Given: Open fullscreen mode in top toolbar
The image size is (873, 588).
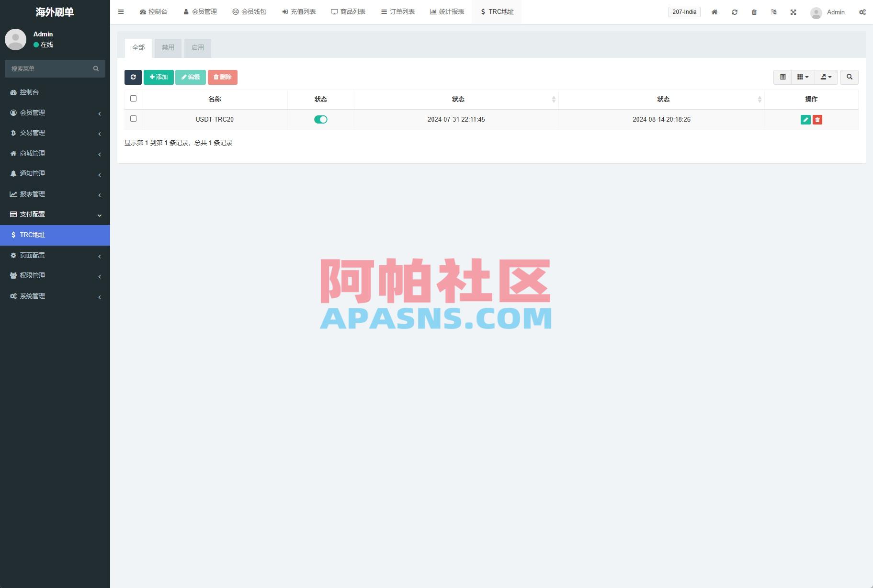Looking at the screenshot, I should click(794, 12).
